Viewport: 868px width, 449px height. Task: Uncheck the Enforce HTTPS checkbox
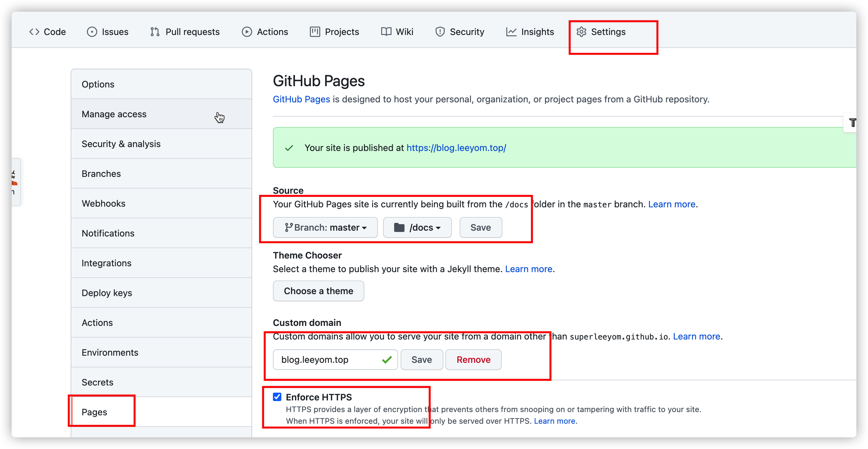click(x=277, y=397)
